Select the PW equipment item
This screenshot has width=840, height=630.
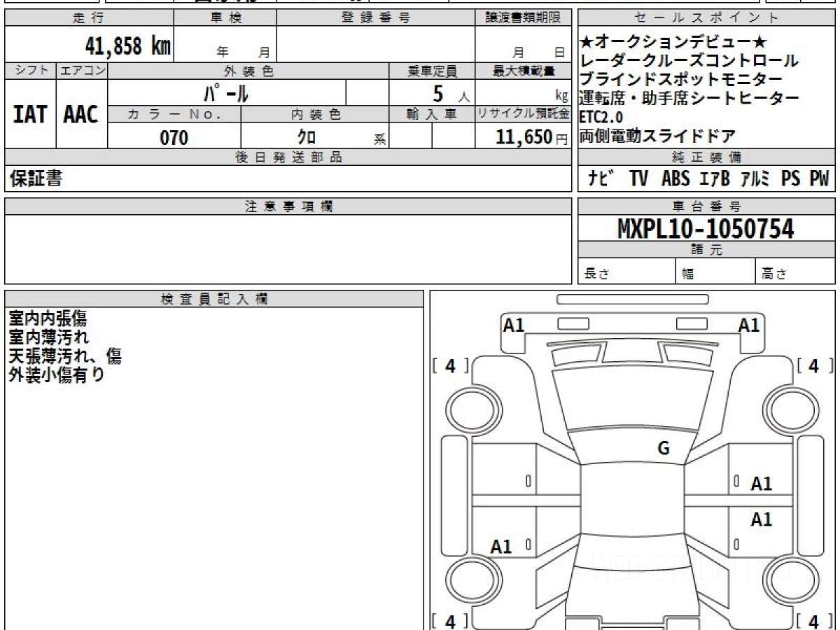click(820, 179)
